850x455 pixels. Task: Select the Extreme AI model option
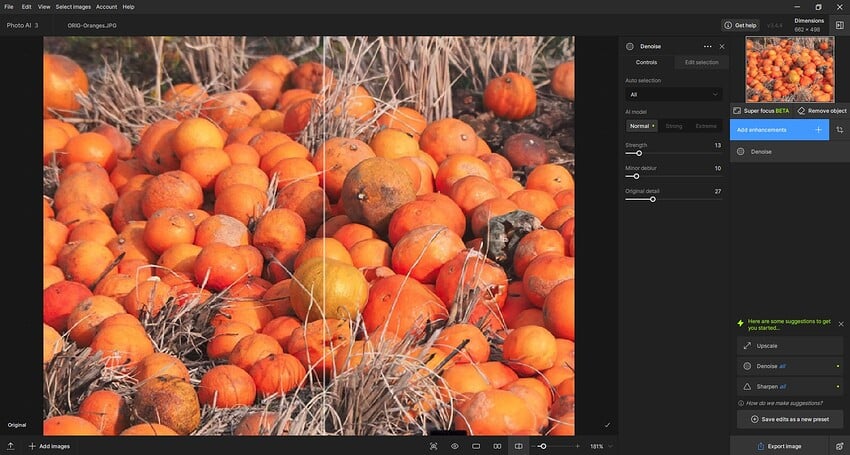point(706,126)
